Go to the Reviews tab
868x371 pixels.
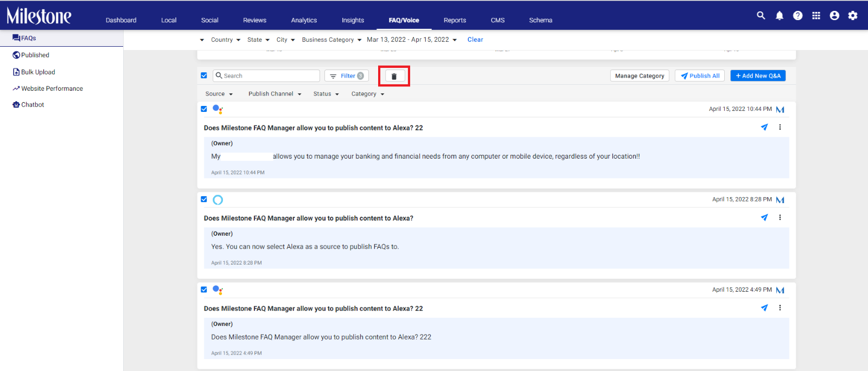[254, 20]
